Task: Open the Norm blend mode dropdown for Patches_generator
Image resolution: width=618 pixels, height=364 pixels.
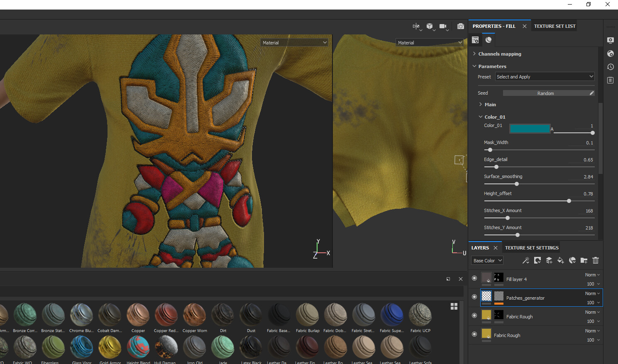Action: (592, 293)
